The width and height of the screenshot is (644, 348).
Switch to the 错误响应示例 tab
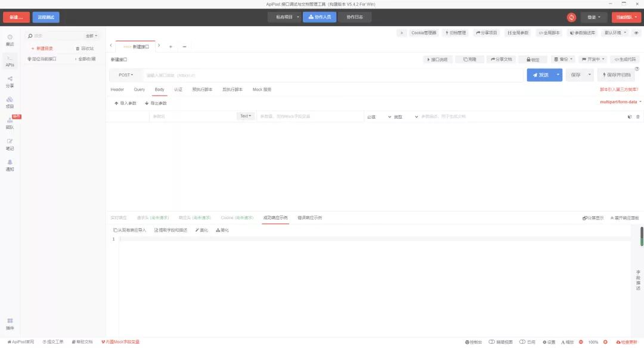click(x=309, y=218)
